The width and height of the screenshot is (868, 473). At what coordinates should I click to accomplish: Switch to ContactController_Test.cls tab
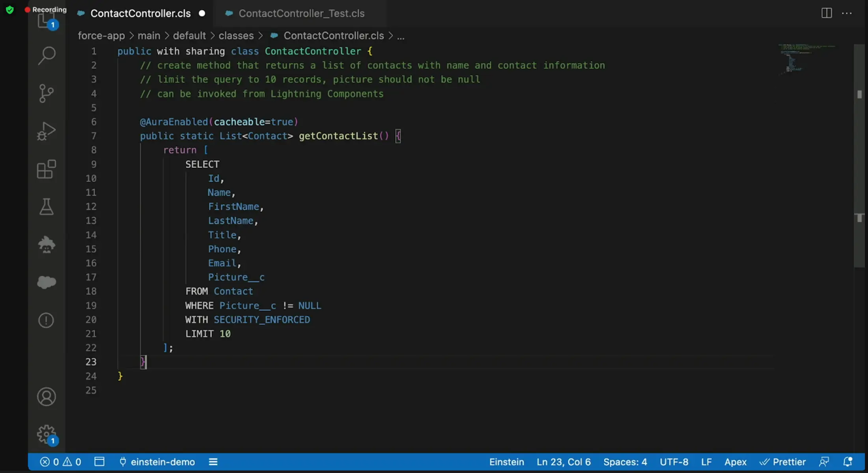coord(301,13)
